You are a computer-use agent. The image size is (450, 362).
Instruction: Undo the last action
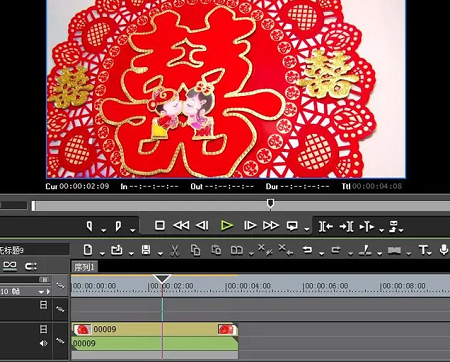307,250
